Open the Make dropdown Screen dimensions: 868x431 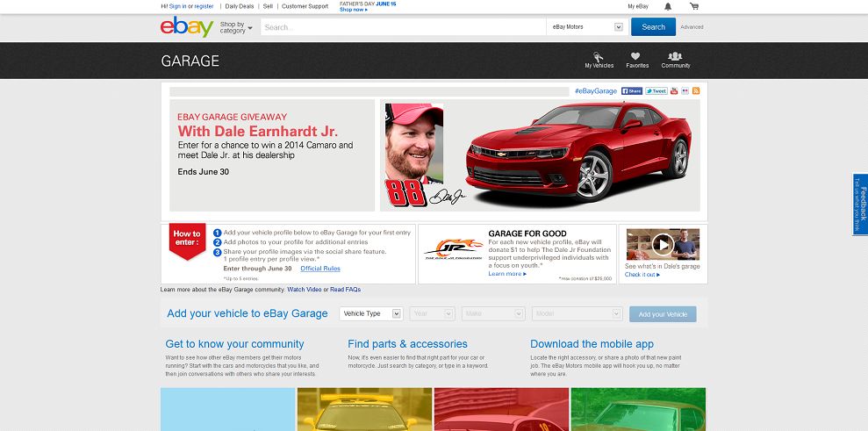click(x=493, y=313)
